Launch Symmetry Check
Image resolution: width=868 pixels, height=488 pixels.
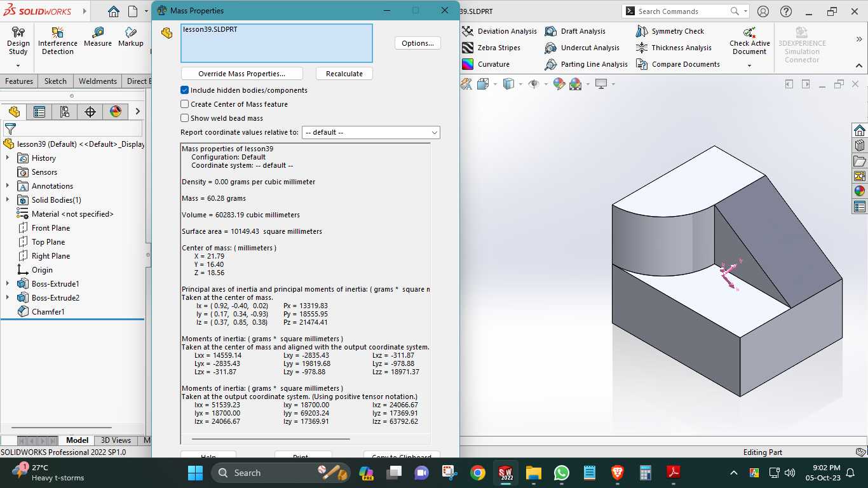pyautogui.click(x=670, y=31)
